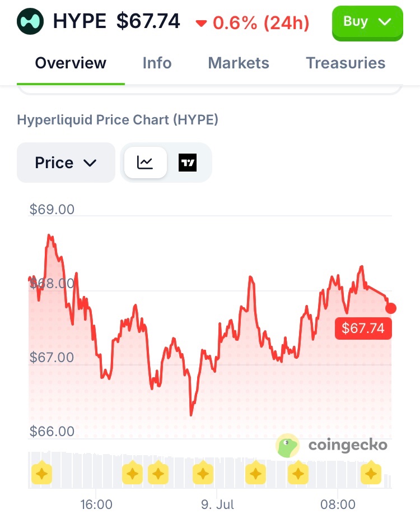Screen dimensions: 420x523
Task: Click the first yellow star news marker
Action: 41,473
